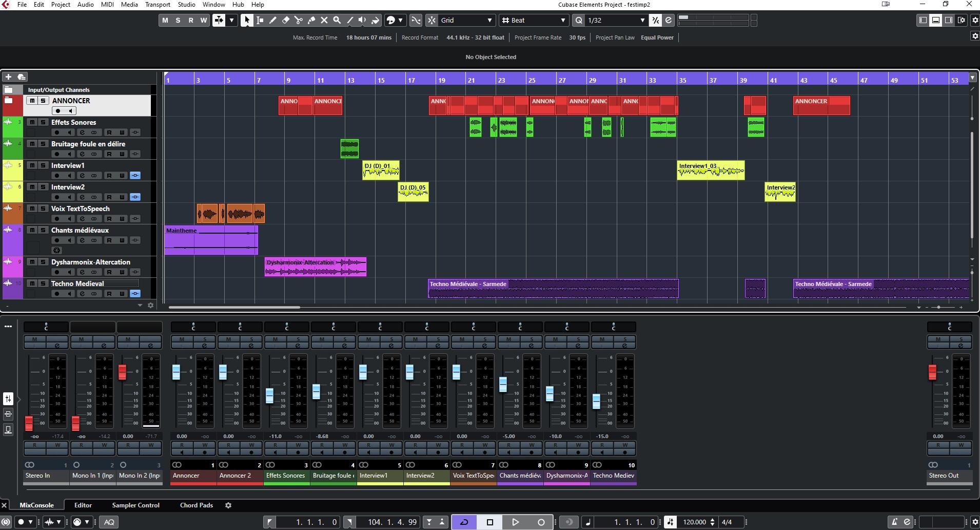This screenshot has height=530, width=980.
Task: Select the Play speaker tool
Action: (363, 20)
